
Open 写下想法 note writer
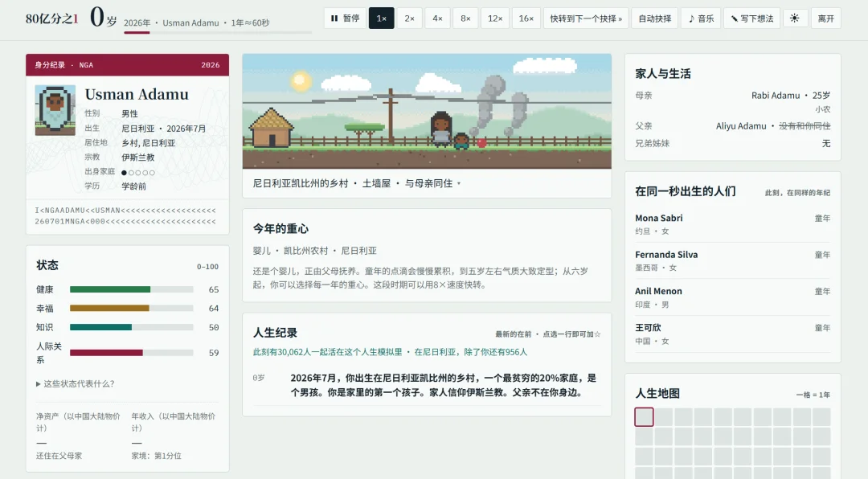(x=751, y=18)
